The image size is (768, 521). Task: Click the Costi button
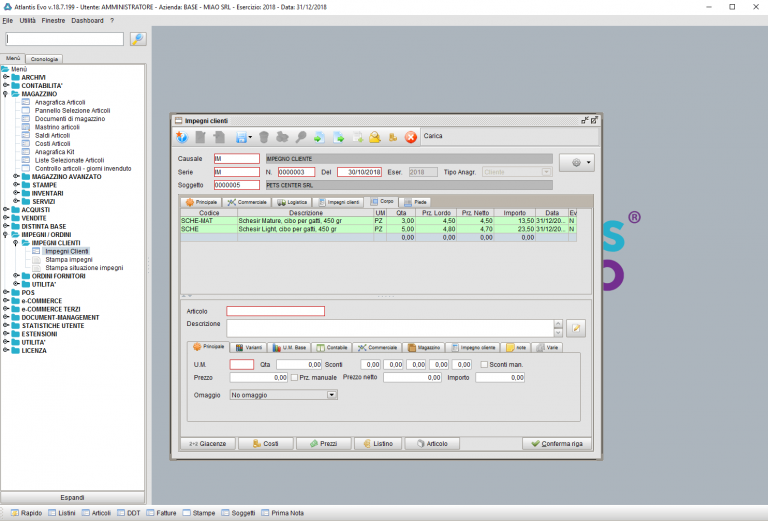click(265, 444)
